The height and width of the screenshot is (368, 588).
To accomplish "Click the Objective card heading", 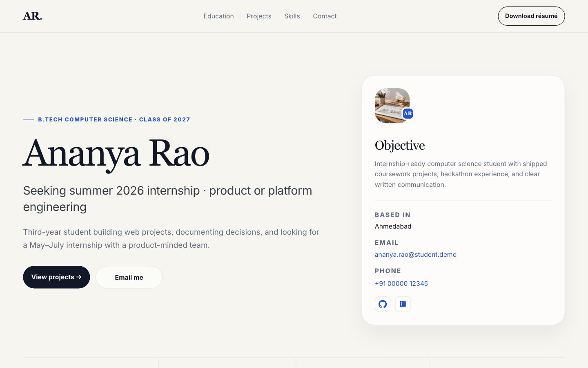I will click(400, 146).
